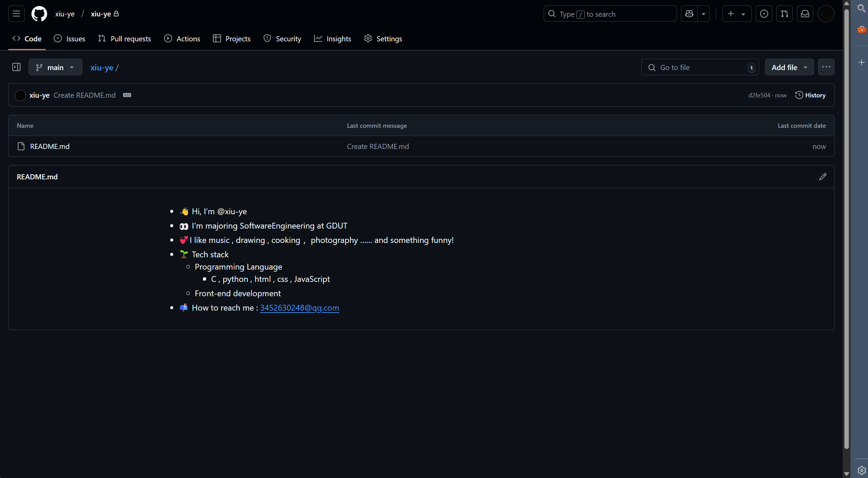Expand the create new plus dropdown
This screenshot has width=868, height=478.
click(x=736, y=14)
